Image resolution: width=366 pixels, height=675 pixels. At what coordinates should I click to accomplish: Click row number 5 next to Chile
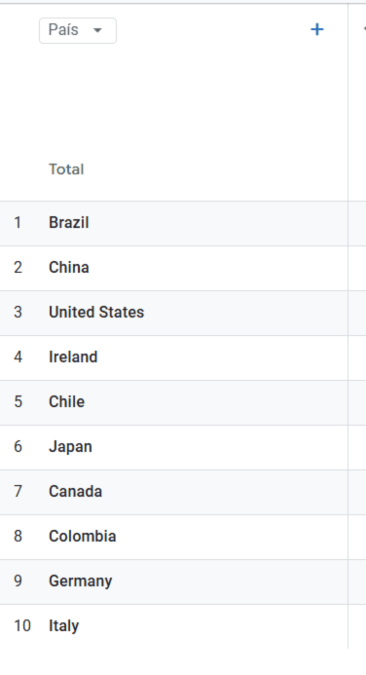coord(18,402)
